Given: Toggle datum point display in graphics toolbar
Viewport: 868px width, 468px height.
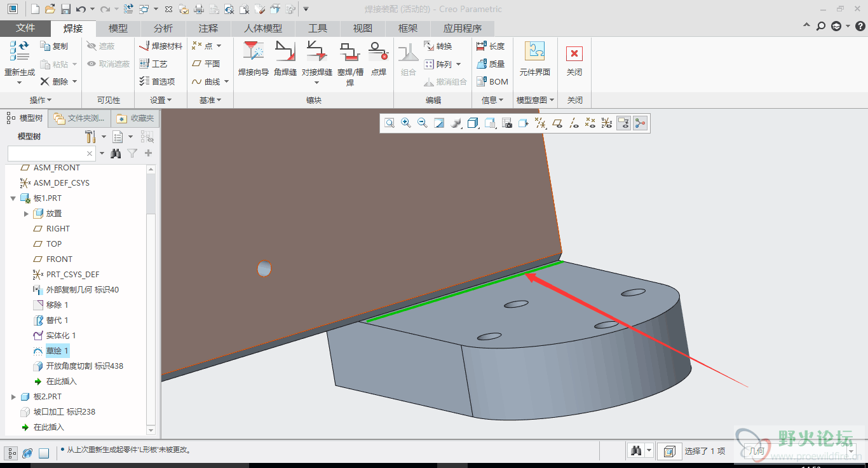Looking at the screenshot, I should [590, 123].
